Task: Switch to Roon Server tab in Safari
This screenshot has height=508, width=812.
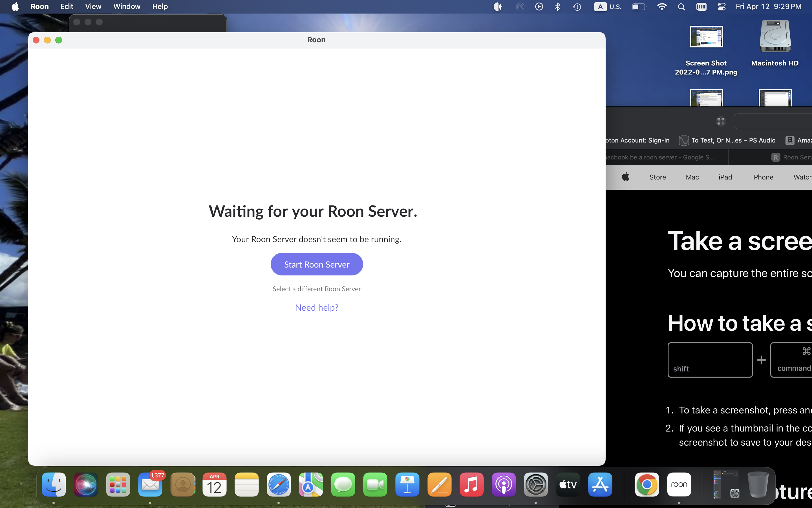Action: point(770,157)
